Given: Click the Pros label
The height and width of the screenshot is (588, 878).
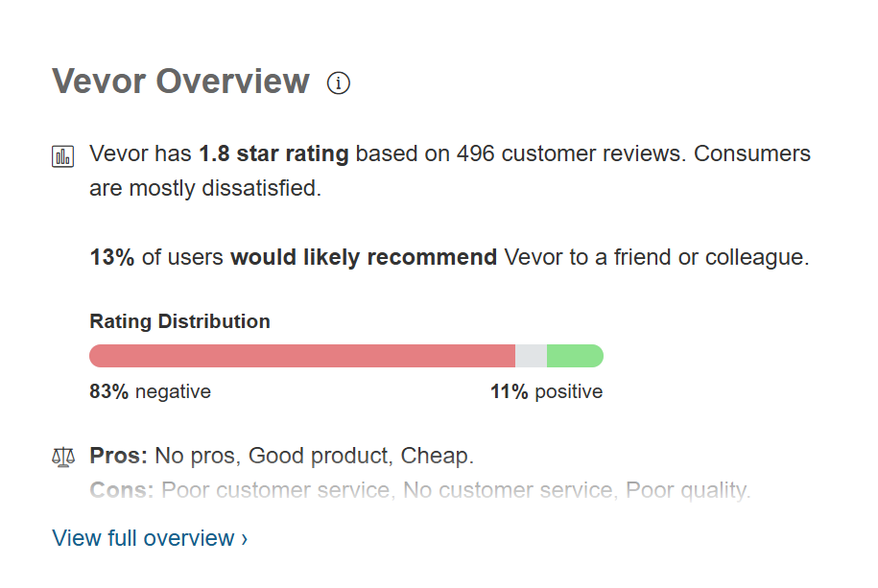Looking at the screenshot, I should click(x=118, y=456).
